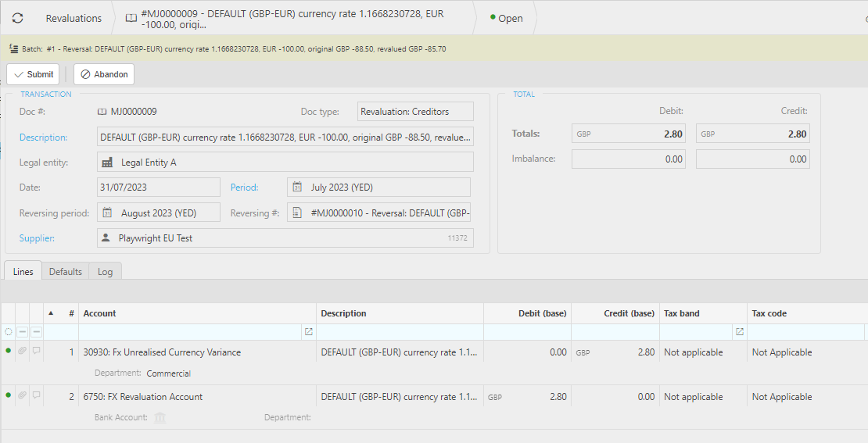Click the first minus icon in filter row
Image resolution: width=868 pixels, height=443 pixels.
tap(22, 332)
